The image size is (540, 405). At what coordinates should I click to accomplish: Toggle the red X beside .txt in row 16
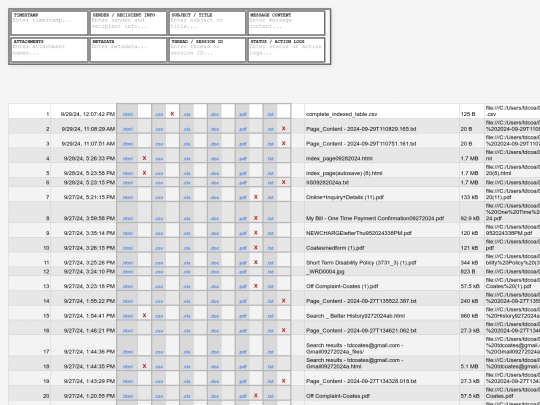(283, 330)
